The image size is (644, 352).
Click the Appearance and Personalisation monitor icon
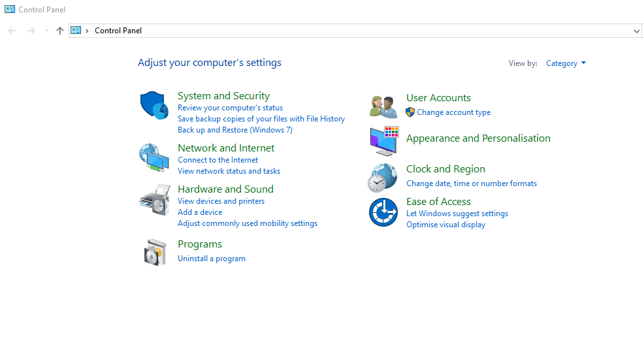click(384, 141)
